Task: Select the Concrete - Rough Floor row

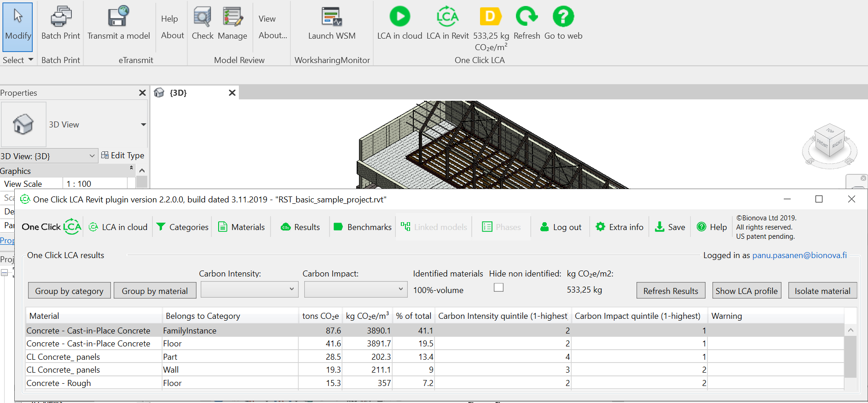Action: (x=435, y=383)
